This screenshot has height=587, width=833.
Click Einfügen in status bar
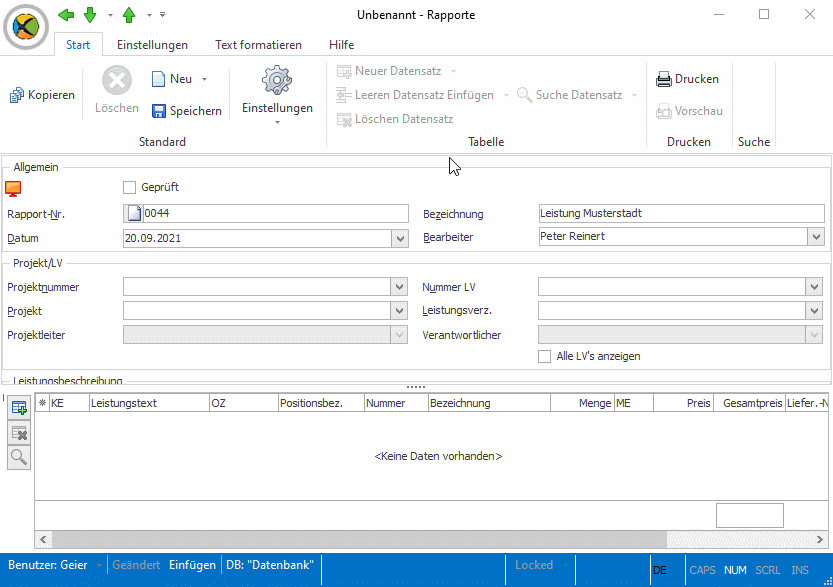tap(192, 565)
